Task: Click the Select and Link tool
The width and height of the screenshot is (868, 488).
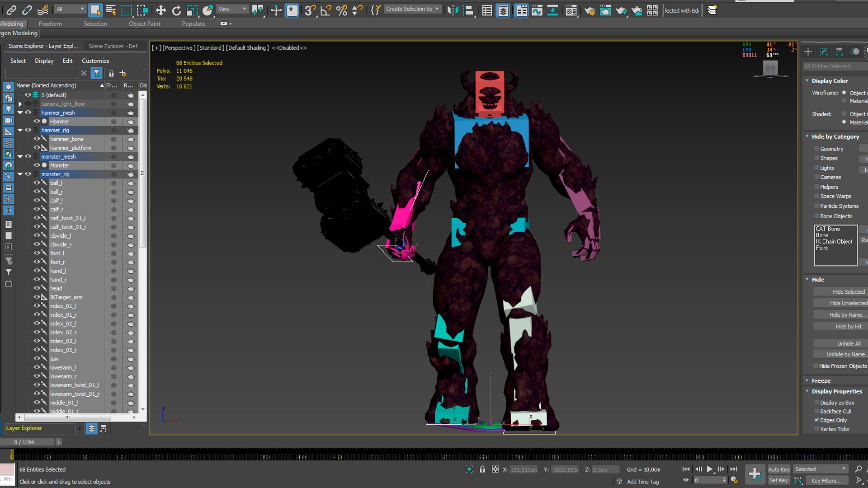Action: pos(11,9)
